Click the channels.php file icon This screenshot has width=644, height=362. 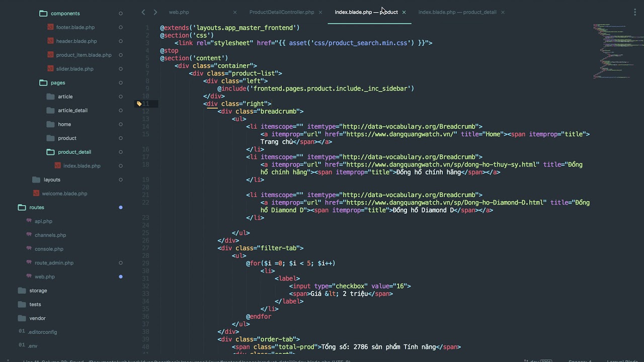pyautogui.click(x=29, y=235)
